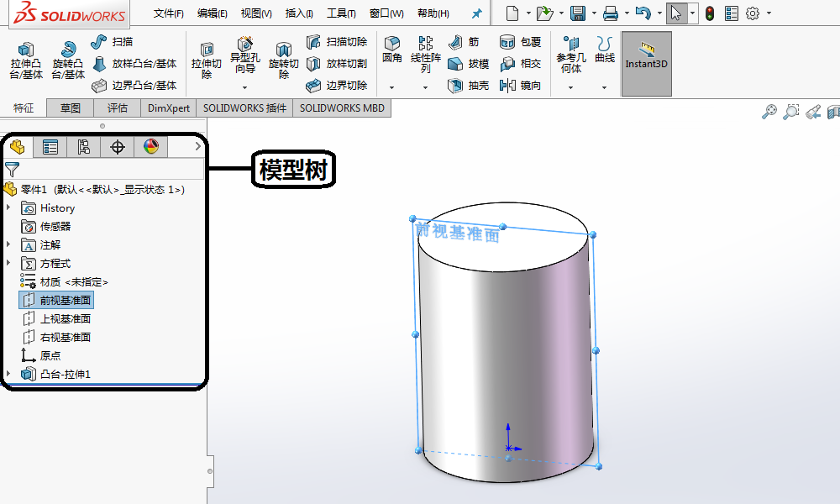Switch to the 评估 tab
This screenshot has width=840, height=504.
point(118,108)
